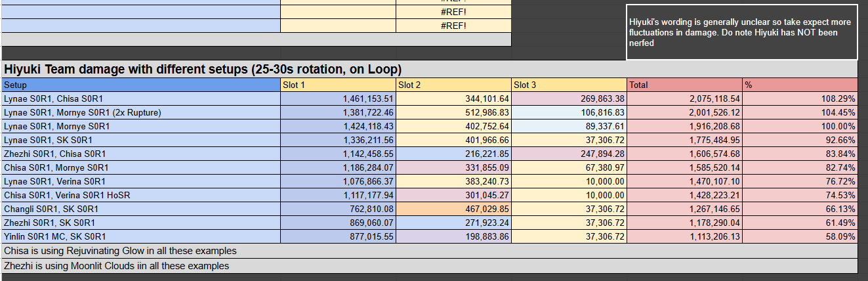
Task: Click the 92.66% percentage cell
Action: [x=800, y=140]
